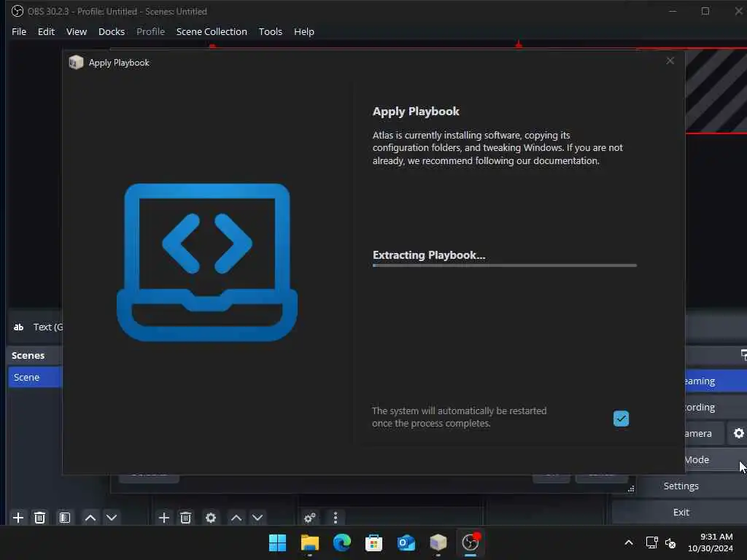This screenshot has width=747, height=560.
Task: Open Microsoft Store from taskbar
Action: [x=373, y=542]
